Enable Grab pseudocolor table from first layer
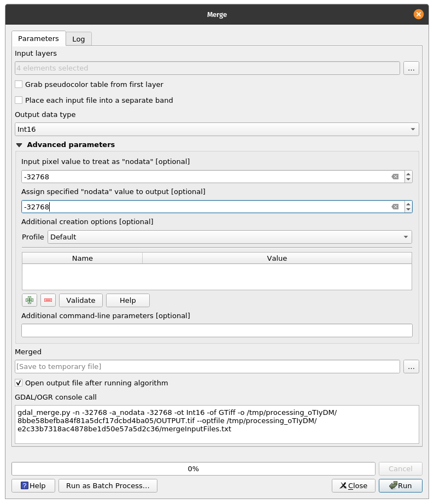 19,84
